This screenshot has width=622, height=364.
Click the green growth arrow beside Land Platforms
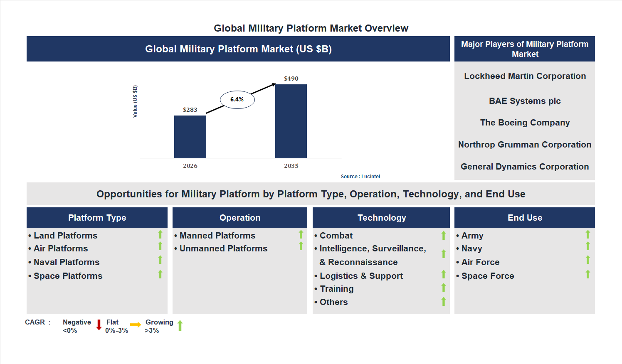click(x=160, y=235)
